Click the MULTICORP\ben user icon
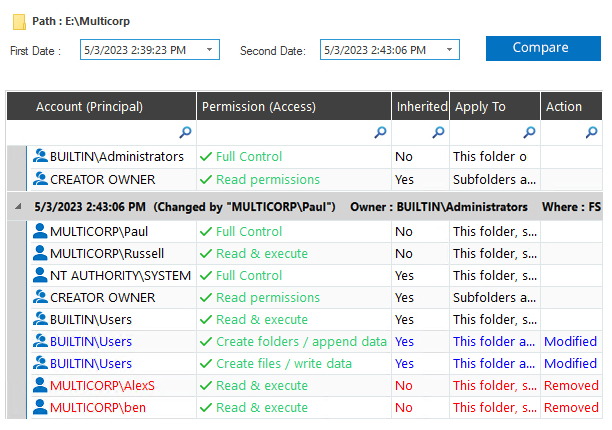Image resolution: width=612 pixels, height=430 pixels. pos(40,407)
